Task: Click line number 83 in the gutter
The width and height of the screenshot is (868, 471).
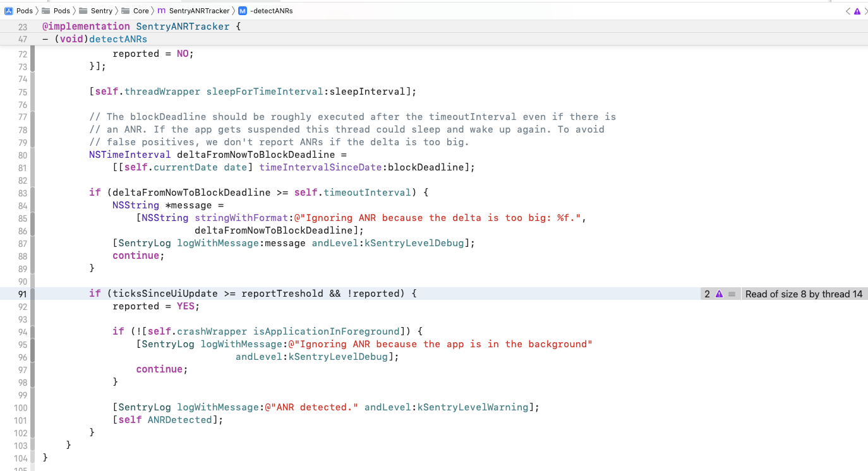Action: point(23,193)
